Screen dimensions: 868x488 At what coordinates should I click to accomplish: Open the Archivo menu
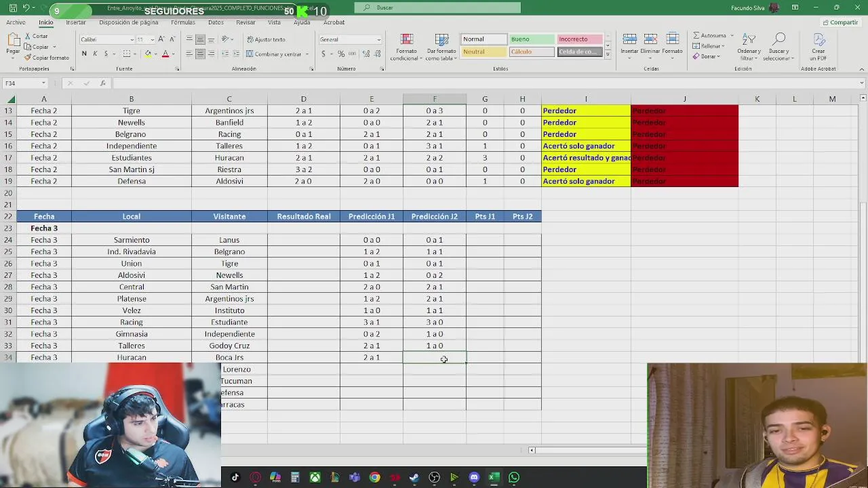(x=16, y=22)
